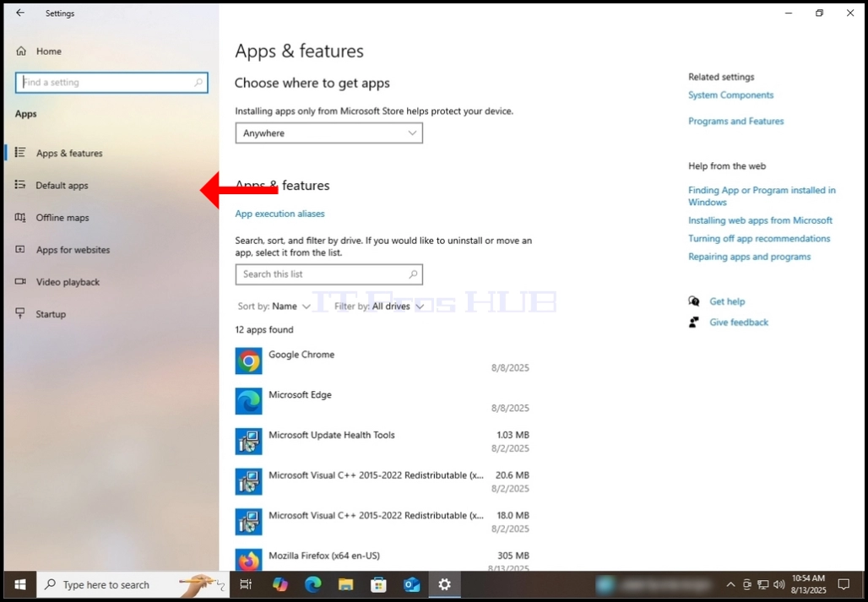This screenshot has width=868, height=602.
Task: Click the Video playback camera icon
Action: click(x=20, y=282)
